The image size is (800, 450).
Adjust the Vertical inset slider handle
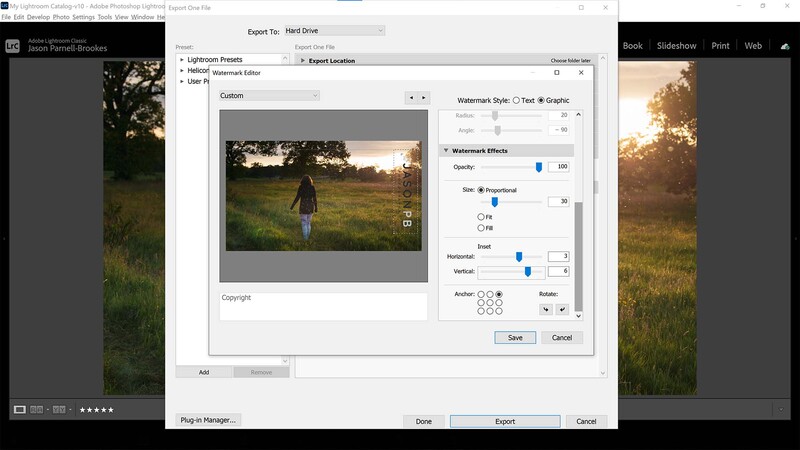click(x=528, y=271)
